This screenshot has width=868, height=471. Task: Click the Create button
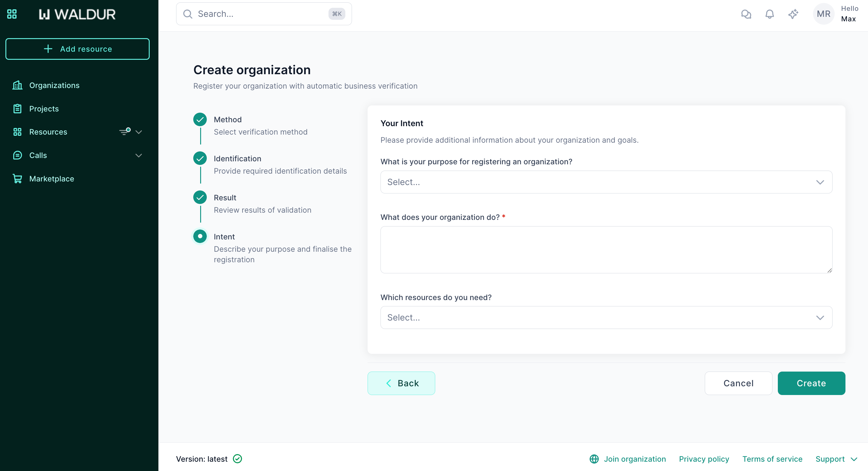[811, 383]
